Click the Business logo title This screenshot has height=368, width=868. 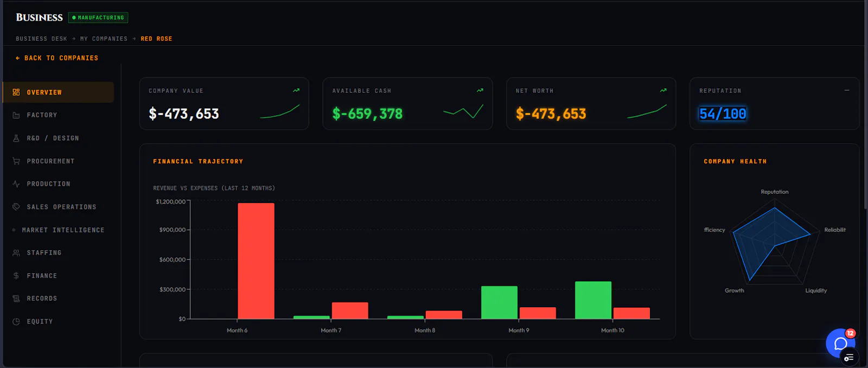pos(39,17)
